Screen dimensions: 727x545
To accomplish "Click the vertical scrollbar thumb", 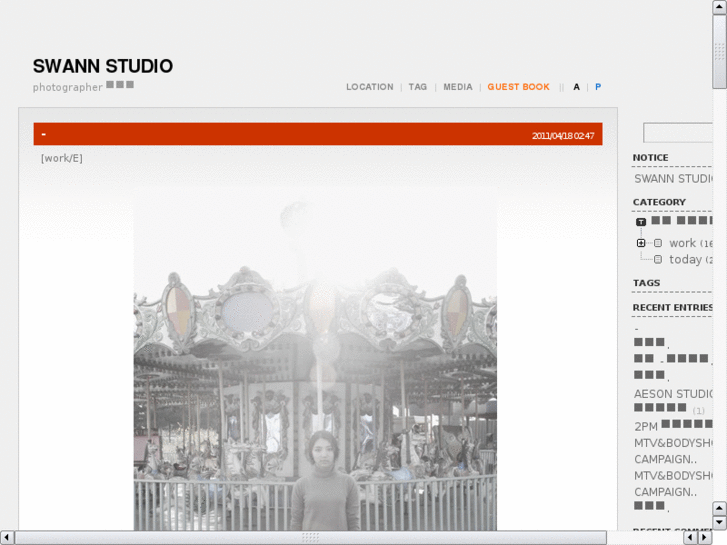I will [x=719, y=51].
